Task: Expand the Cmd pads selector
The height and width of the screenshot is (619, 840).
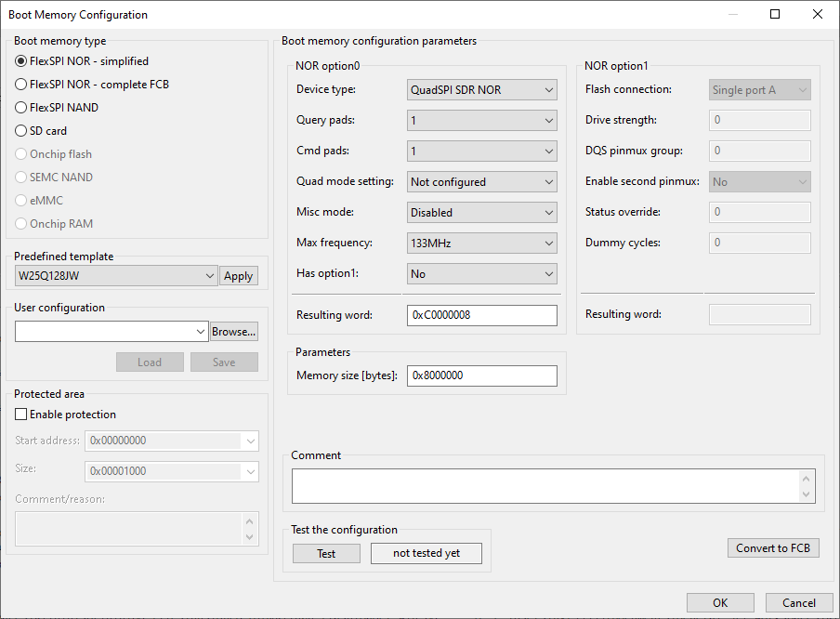Action: pyautogui.click(x=481, y=151)
